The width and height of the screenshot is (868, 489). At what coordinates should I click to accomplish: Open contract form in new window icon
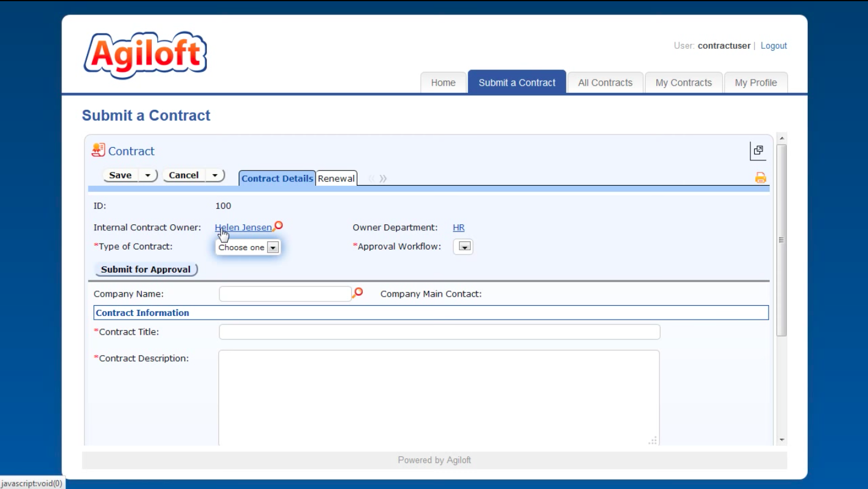pos(758,151)
